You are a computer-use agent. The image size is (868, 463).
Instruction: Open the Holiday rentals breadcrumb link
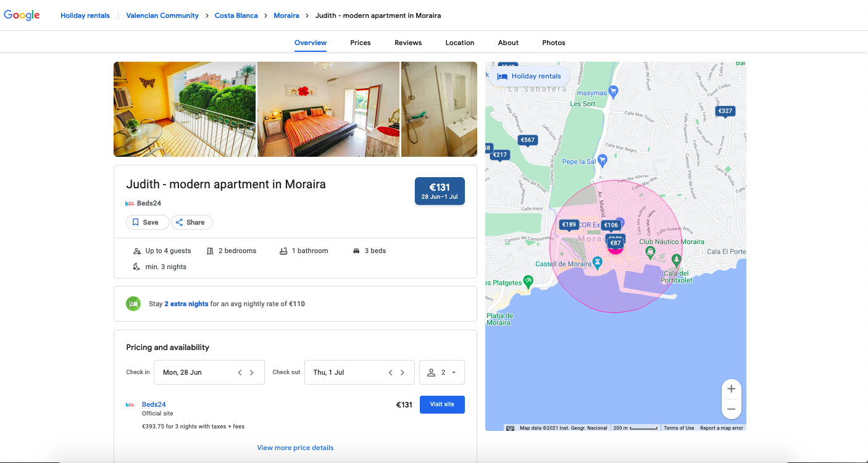85,15
